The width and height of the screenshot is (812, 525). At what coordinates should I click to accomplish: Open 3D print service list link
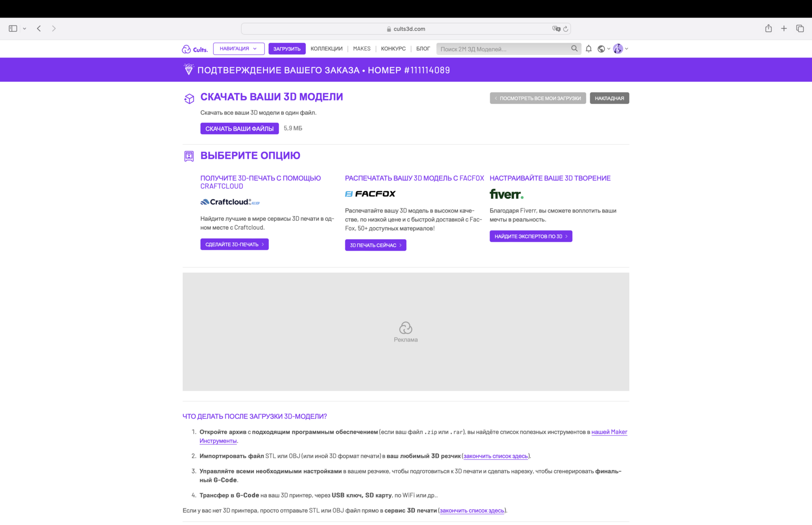coord(472,511)
